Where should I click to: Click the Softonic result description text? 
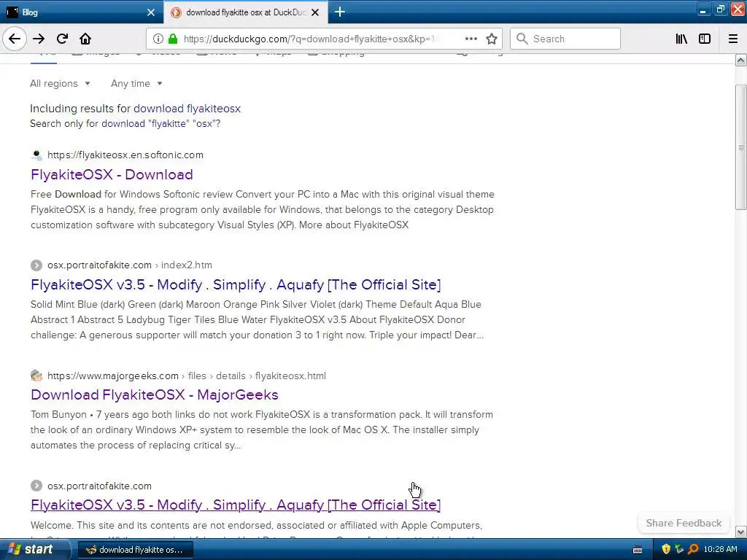click(263, 209)
